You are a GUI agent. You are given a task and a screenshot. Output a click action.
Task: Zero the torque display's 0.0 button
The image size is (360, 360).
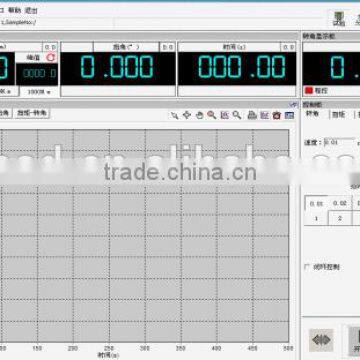click(x=50, y=47)
